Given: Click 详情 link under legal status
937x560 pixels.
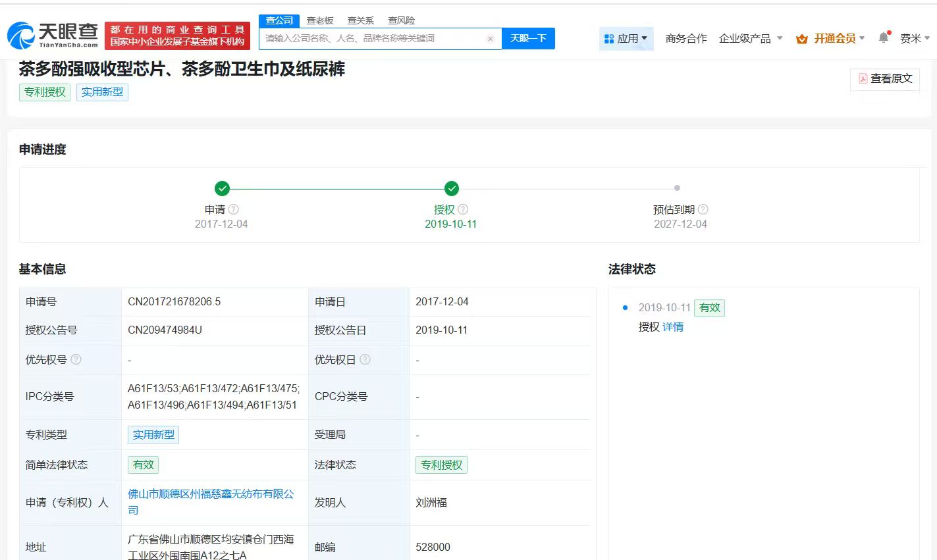Looking at the screenshot, I should coord(673,327).
